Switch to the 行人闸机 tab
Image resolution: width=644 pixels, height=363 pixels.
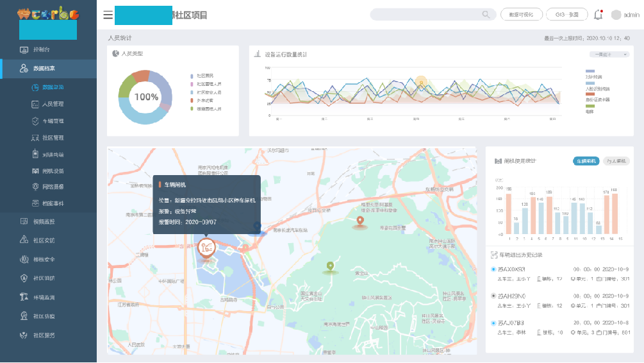616,161
